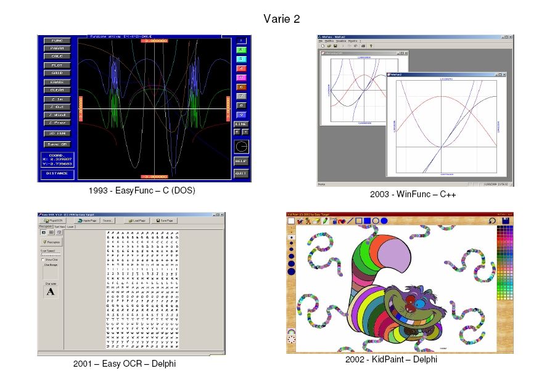Screen dimensions: 555x392
Task: Click the Undo arrow in KidPaint
Action: click(x=492, y=221)
